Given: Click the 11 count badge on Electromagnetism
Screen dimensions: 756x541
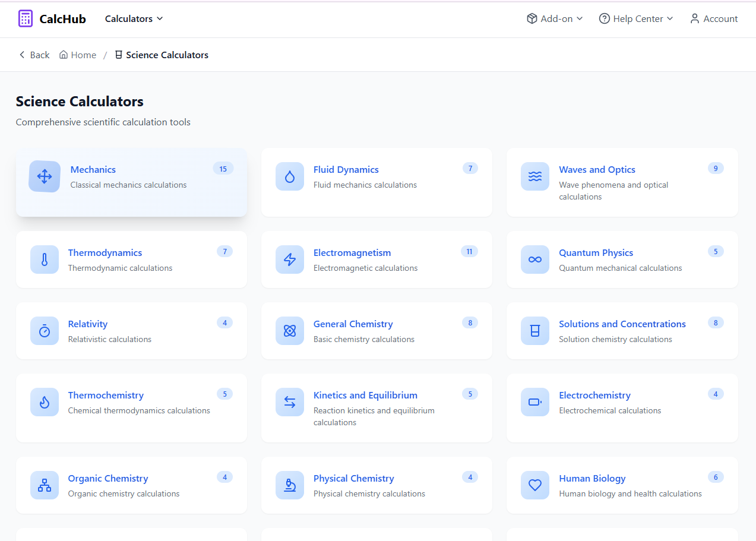Looking at the screenshot, I should point(469,251).
